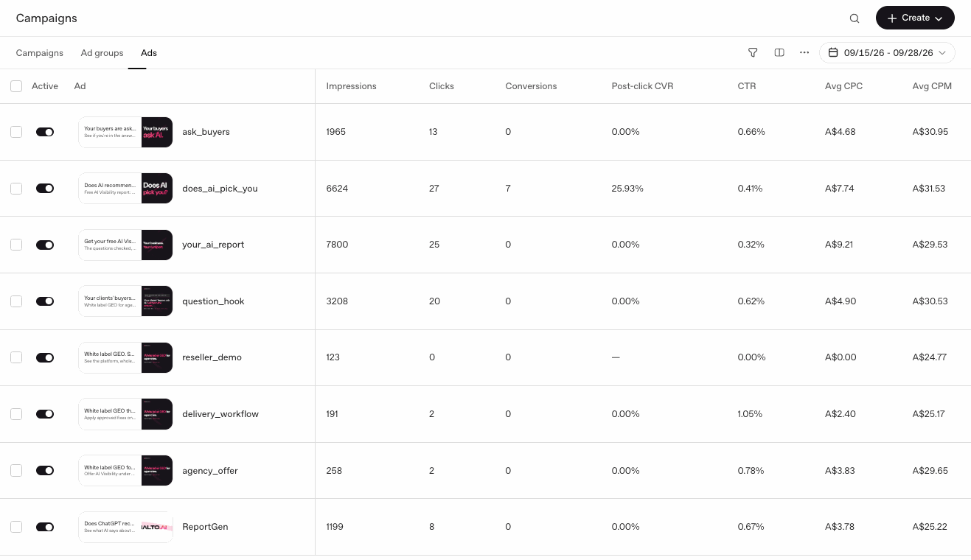Open the three-dot more options menu
971x560 pixels.
(x=804, y=53)
